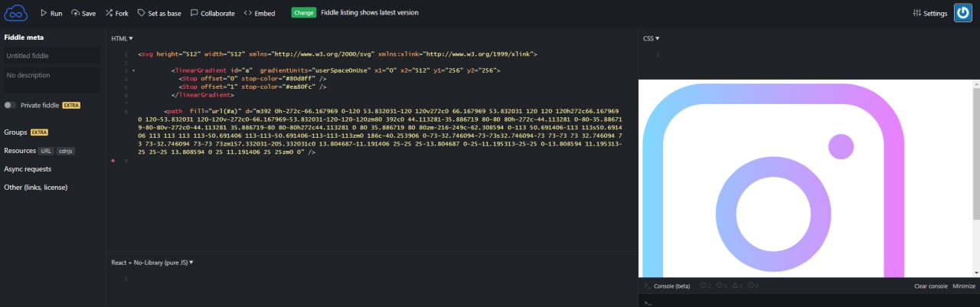The width and height of the screenshot is (980, 307).
Task: Open the React + No-Library JS dropdown
Action: coord(153,263)
